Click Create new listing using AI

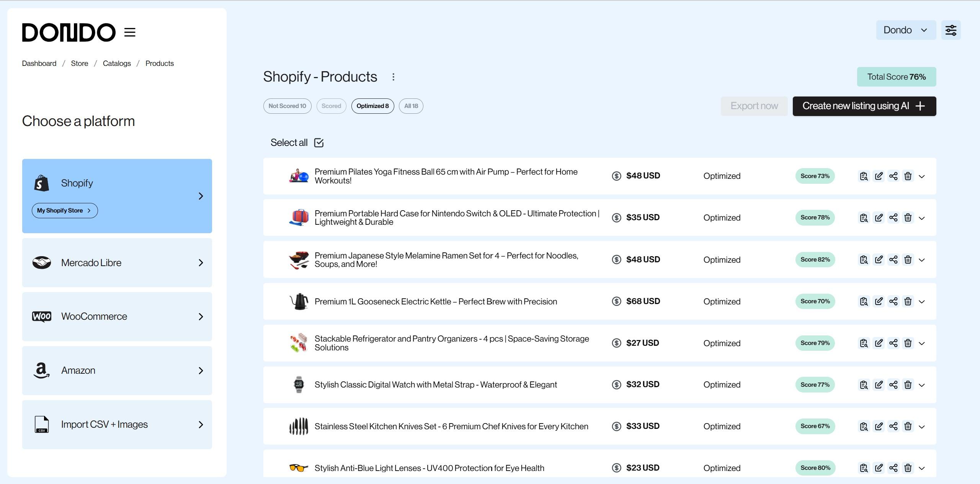(864, 106)
